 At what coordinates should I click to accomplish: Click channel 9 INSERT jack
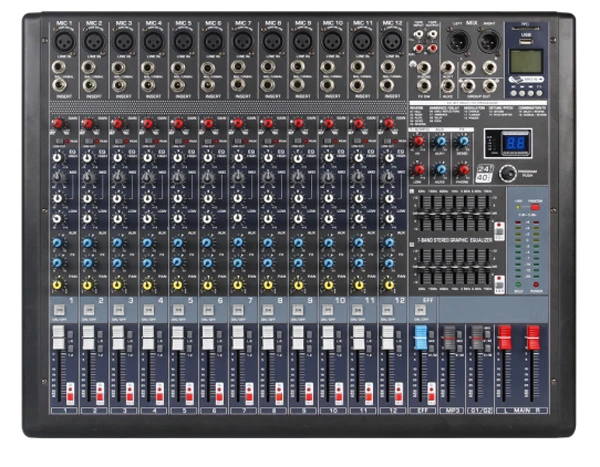point(297,85)
